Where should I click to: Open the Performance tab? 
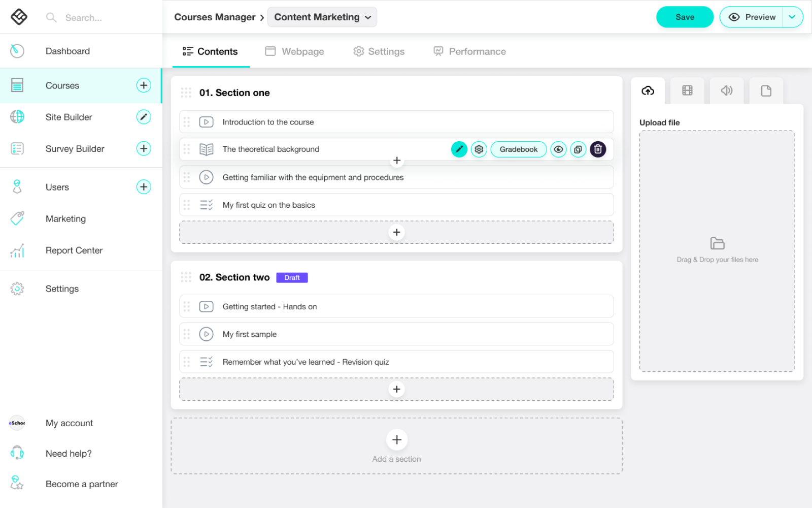[469, 51]
